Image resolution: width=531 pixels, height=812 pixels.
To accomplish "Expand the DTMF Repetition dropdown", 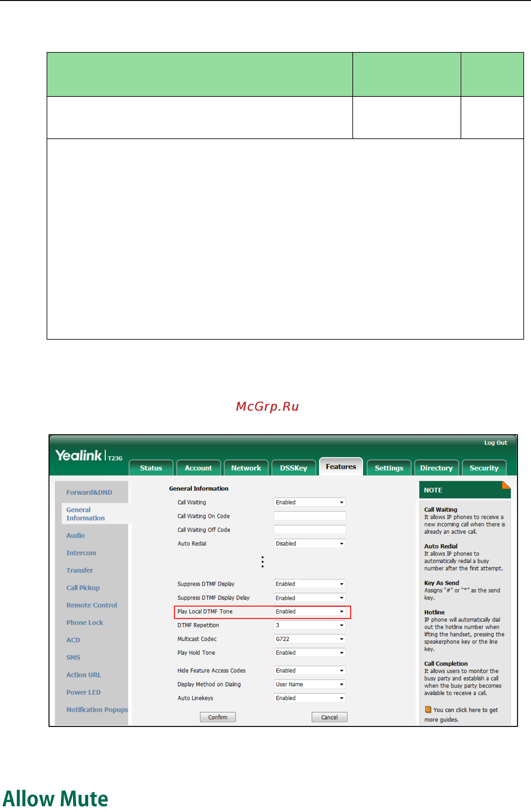I will [310, 625].
